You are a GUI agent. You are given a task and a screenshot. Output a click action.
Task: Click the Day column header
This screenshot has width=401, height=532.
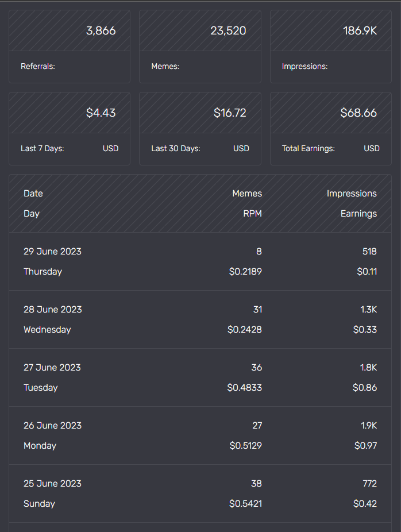pyautogui.click(x=32, y=214)
